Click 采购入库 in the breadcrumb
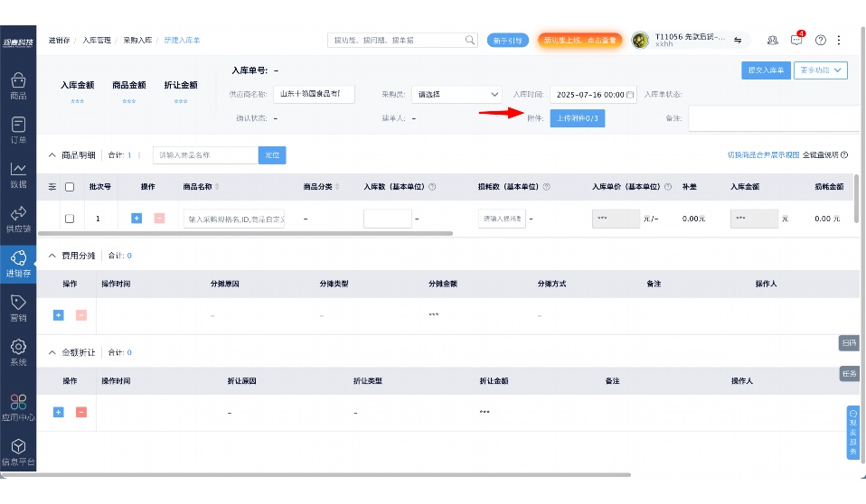Screen dimensions: 866x504 click(x=138, y=41)
